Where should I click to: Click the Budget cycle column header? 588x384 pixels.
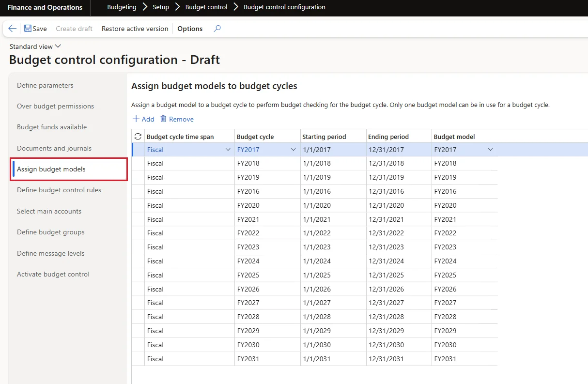(x=255, y=137)
